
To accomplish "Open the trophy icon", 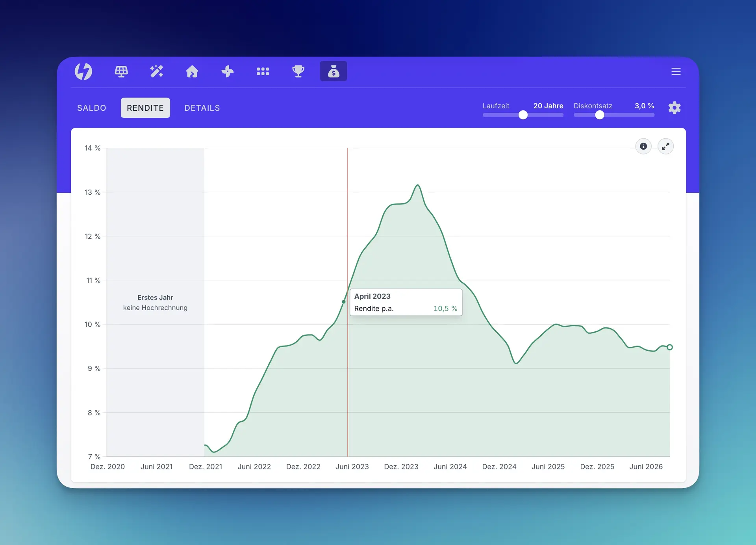I will tap(298, 71).
